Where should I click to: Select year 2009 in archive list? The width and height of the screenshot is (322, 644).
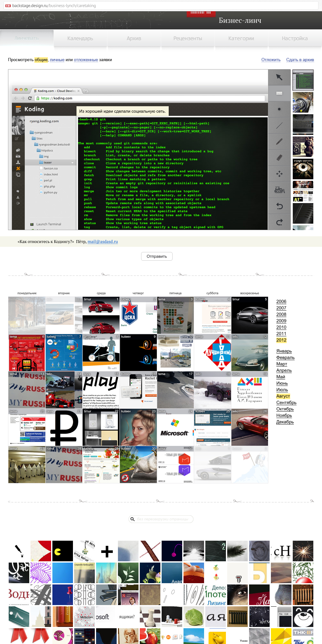point(281,321)
